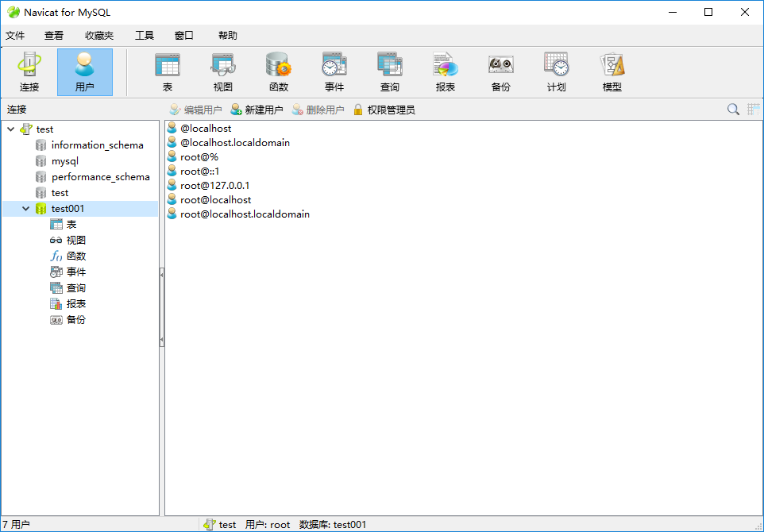Screen dimensions: 764x532
Task: Click the Navicat title bar app icon
Action: [14, 12]
